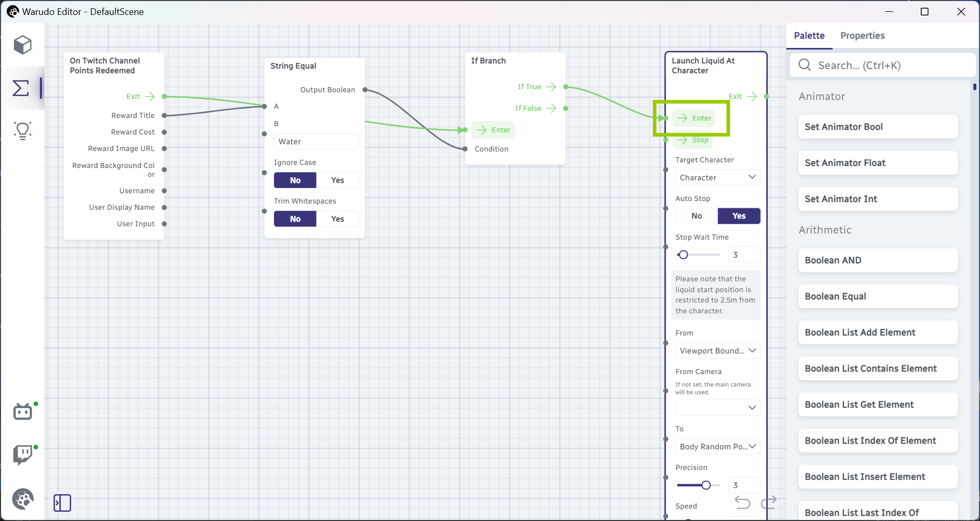Click the Animator category heading
The height and width of the screenshot is (521, 980).
click(x=822, y=96)
